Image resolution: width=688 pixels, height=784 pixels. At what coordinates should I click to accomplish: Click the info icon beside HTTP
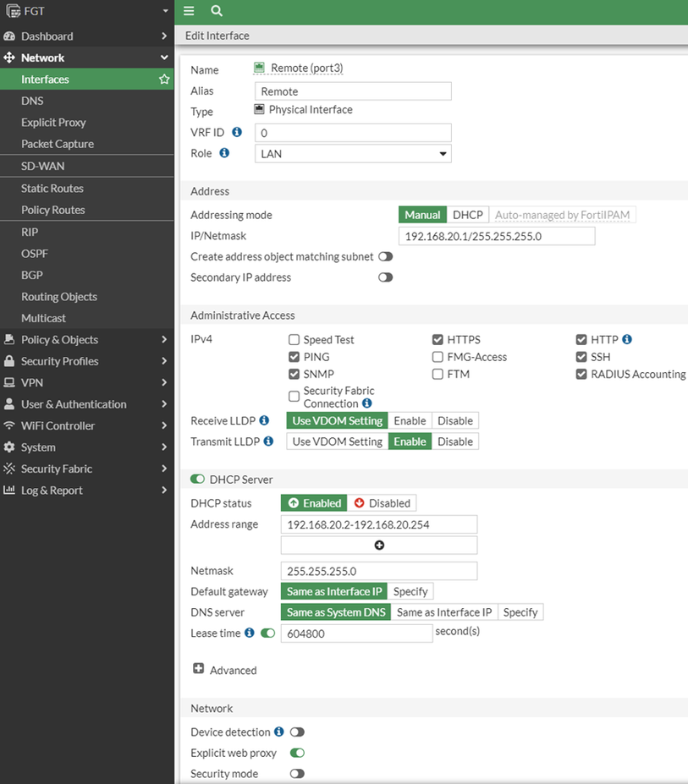pyautogui.click(x=627, y=340)
